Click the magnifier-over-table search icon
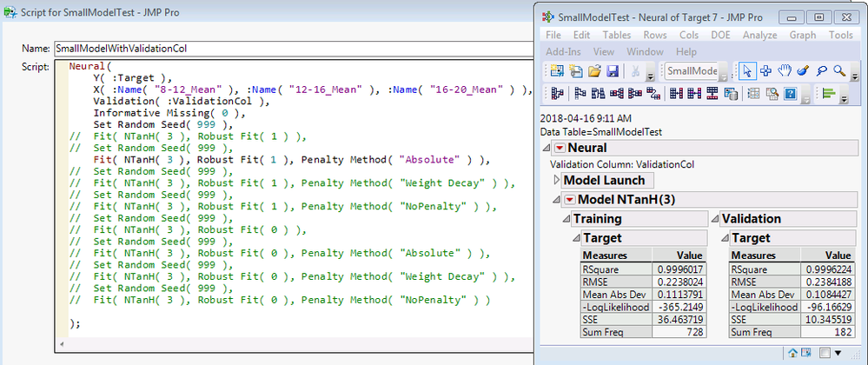The width and height of the screenshot is (868, 365). tap(772, 93)
